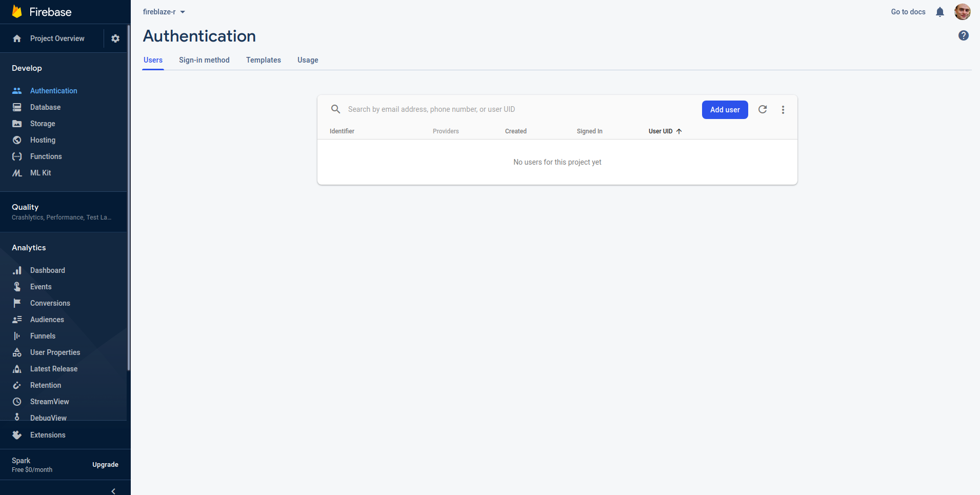
Task: Click the Latest Release icon
Action: tap(17, 369)
